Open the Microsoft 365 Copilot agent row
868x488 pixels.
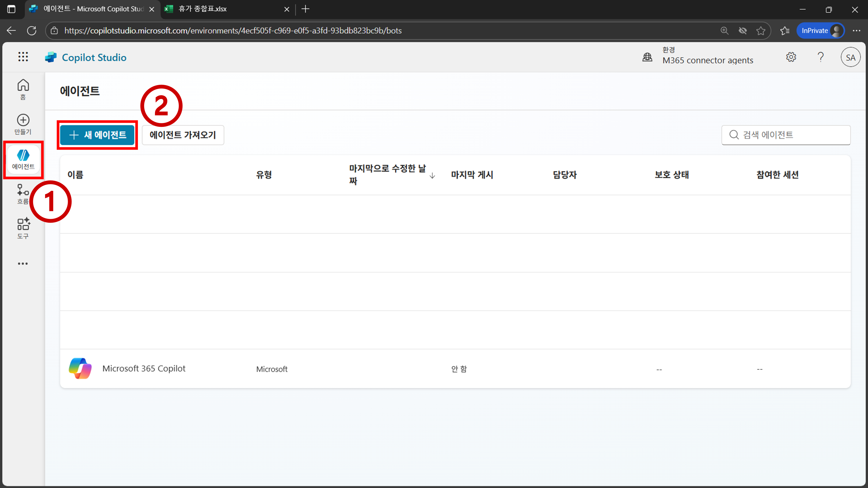pos(144,368)
